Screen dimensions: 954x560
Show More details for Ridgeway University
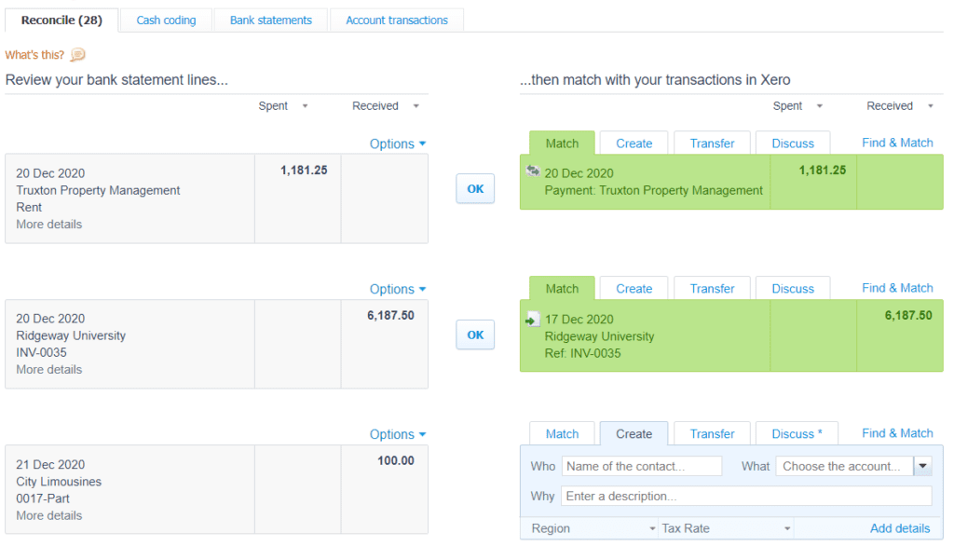point(48,370)
